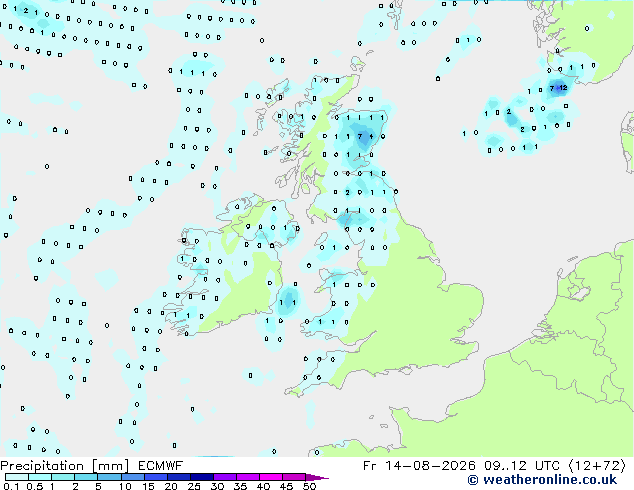Image resolution: width=634 pixels, height=490 pixels.
Task: Click the 45–50 mm legend color box
Action: (x=294, y=477)
